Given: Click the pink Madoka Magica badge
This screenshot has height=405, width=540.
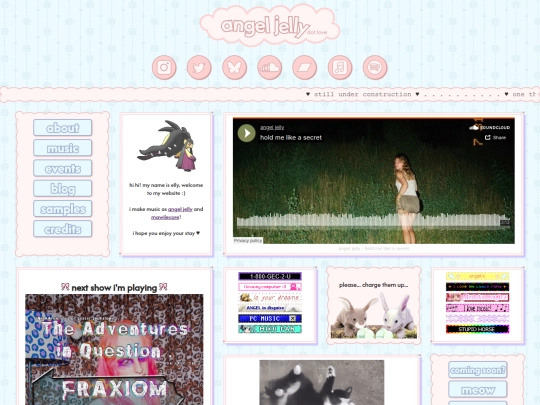Looking at the screenshot, I should pyautogui.click(x=477, y=297).
